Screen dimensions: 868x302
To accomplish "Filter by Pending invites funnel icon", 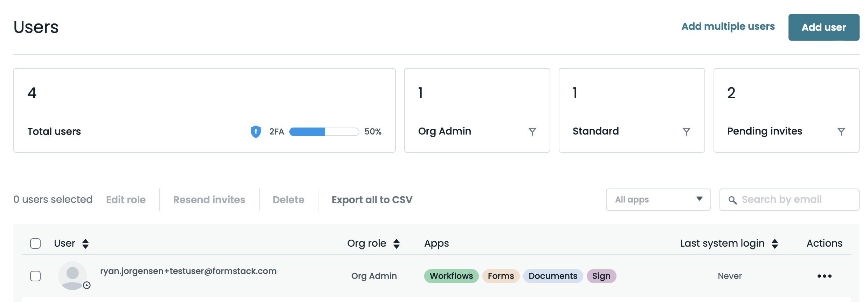I will (x=841, y=132).
